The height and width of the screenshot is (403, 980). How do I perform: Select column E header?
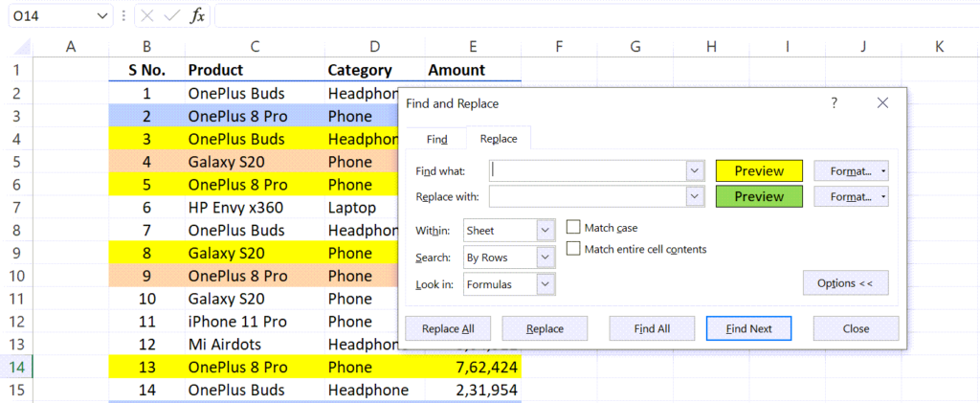point(473,46)
